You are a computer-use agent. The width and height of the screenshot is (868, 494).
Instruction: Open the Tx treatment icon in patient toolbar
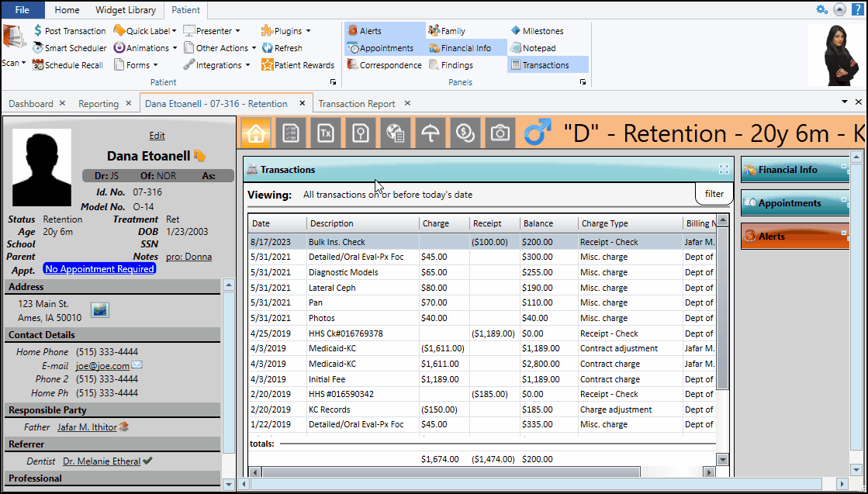(326, 133)
